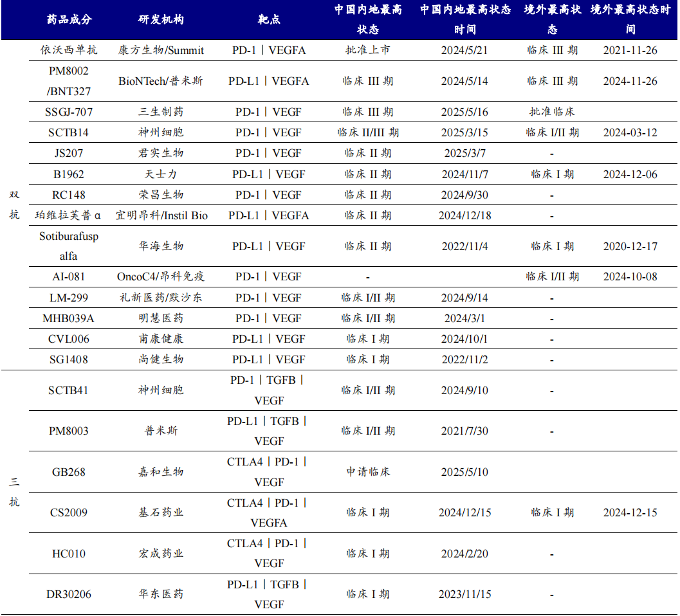Click the CTLA4｜PD-1｜VEGF target for GB268
The height and width of the screenshot is (616, 680).
[x=270, y=473]
